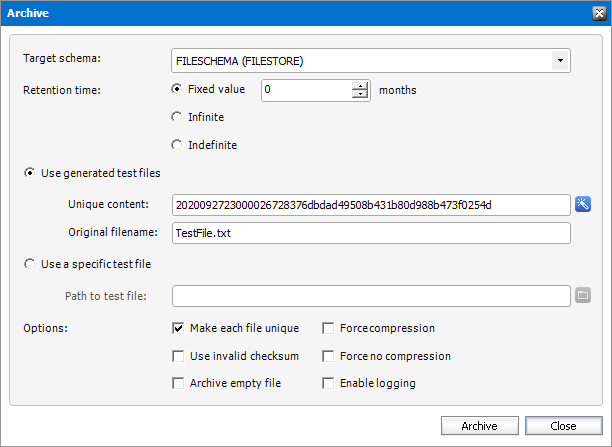Enable Force compression option
This screenshot has height=447, width=612.
tap(328, 328)
